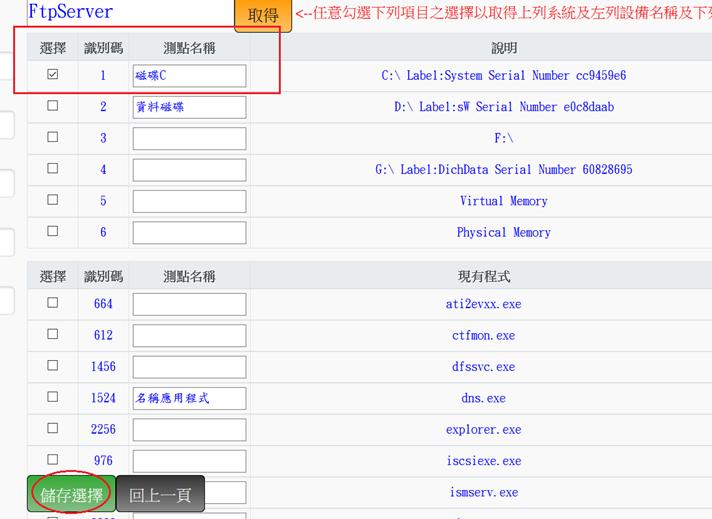
Task: Click the green 儲存選擇 button
Action: 70,496
